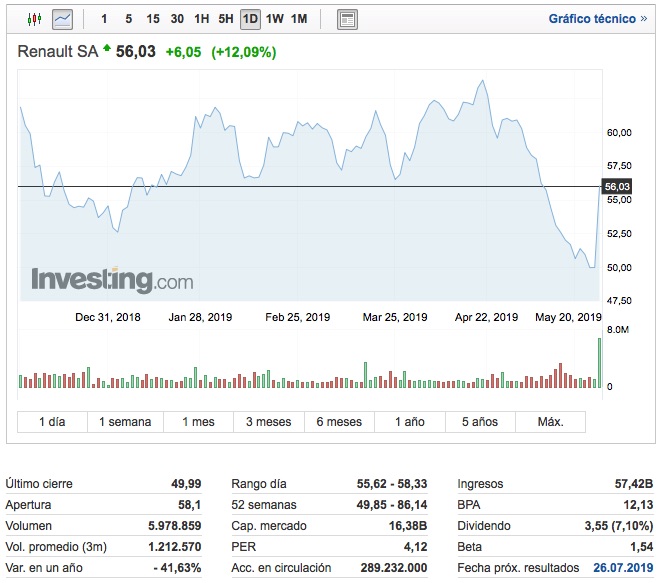Click the Beta value 1,54
This screenshot has height=583, width=662.
pos(642,547)
